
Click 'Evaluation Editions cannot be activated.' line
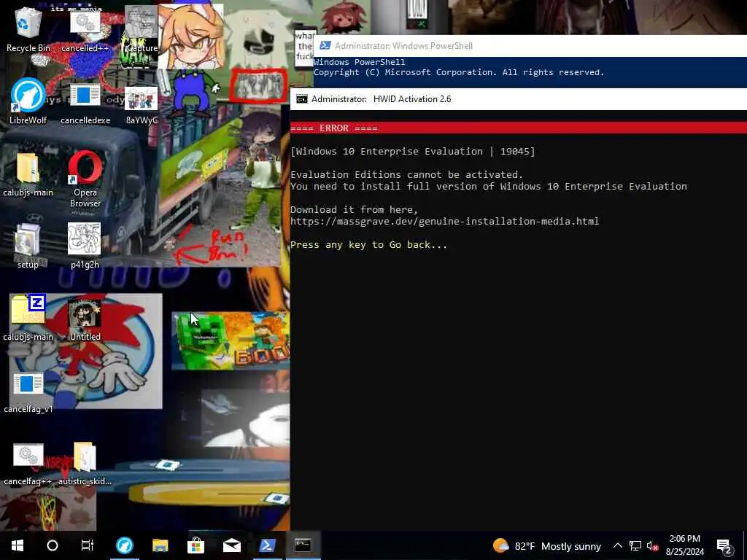pyautogui.click(x=407, y=175)
